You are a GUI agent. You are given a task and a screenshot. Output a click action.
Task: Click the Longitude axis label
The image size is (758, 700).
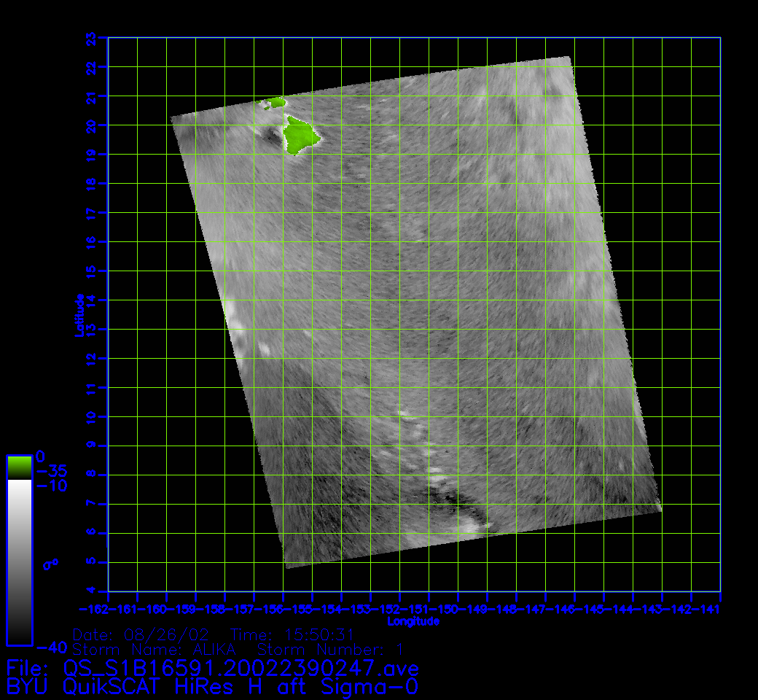(413, 621)
